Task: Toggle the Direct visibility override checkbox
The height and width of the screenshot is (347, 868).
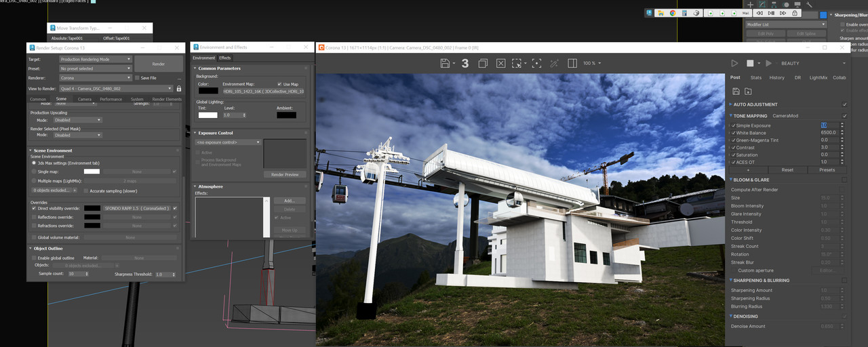Action: (x=34, y=208)
